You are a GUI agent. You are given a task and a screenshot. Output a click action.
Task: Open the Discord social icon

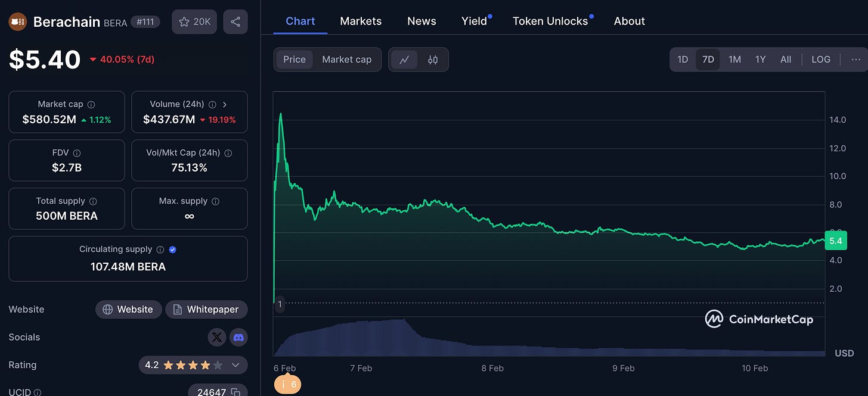click(x=238, y=338)
